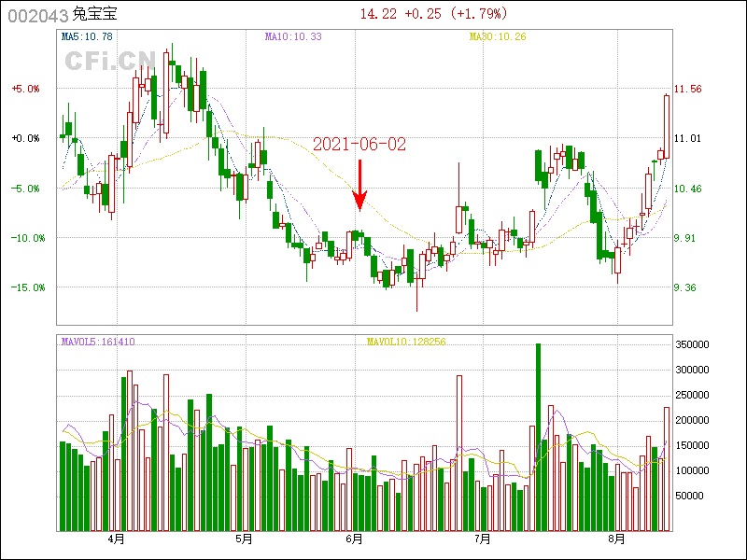Click the MA30:10.26 indicator label
The height and width of the screenshot is (560, 747).
pyautogui.click(x=498, y=36)
